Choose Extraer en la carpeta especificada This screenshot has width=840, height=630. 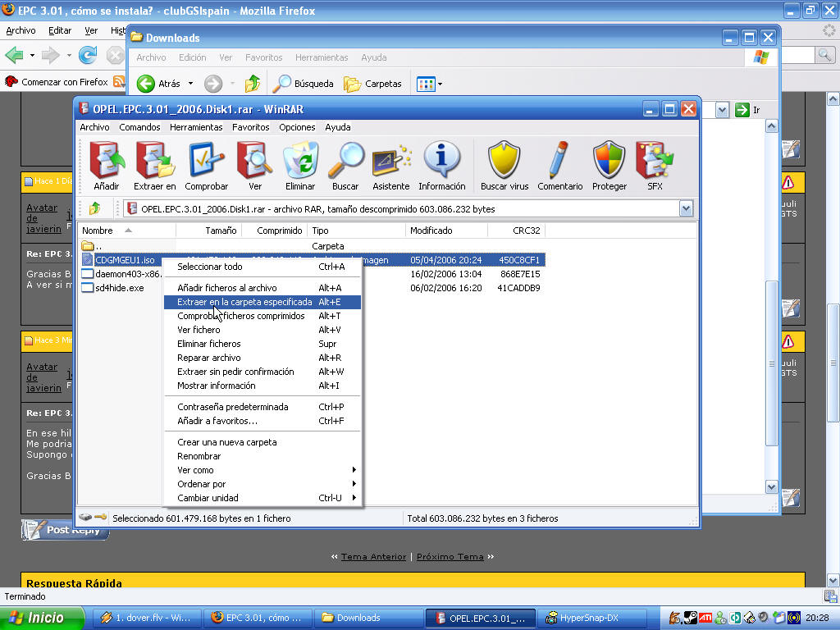pos(244,302)
